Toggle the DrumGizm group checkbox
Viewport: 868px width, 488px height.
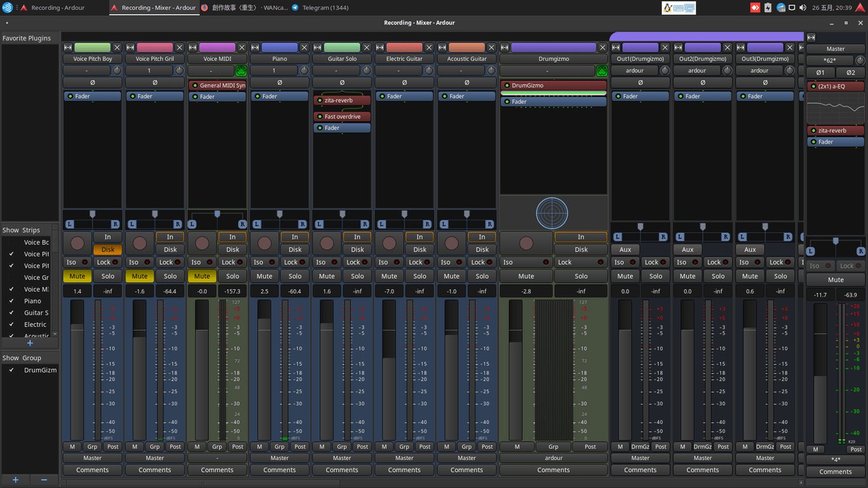11,370
